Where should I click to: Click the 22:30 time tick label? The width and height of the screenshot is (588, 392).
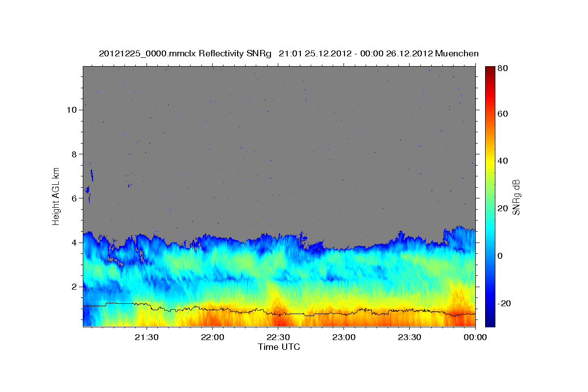tap(278, 337)
